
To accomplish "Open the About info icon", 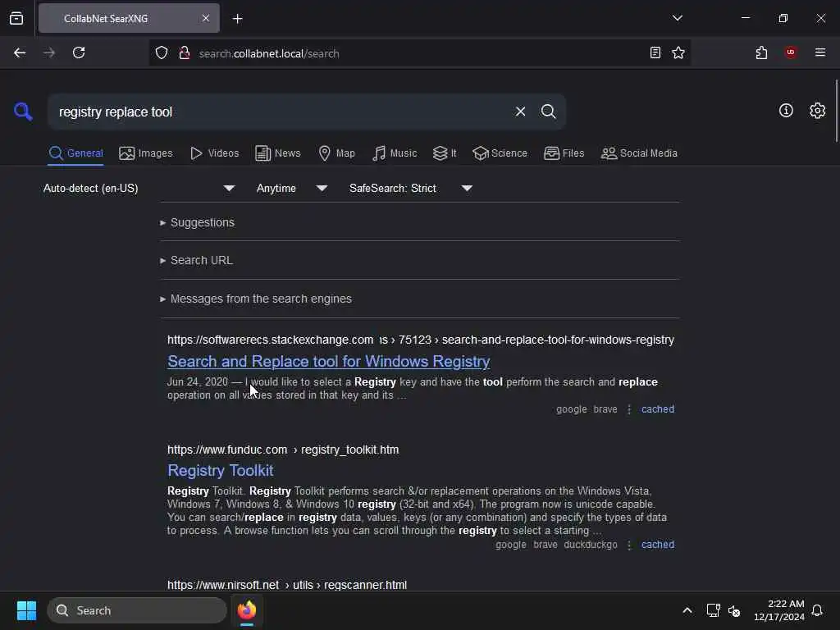I will (x=786, y=111).
